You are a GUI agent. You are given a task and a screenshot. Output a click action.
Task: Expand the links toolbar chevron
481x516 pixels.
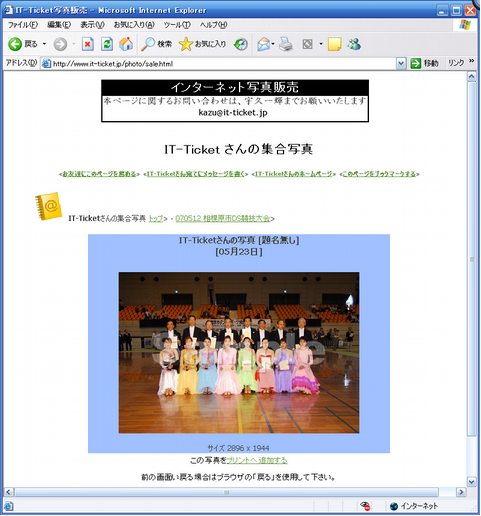click(x=471, y=61)
